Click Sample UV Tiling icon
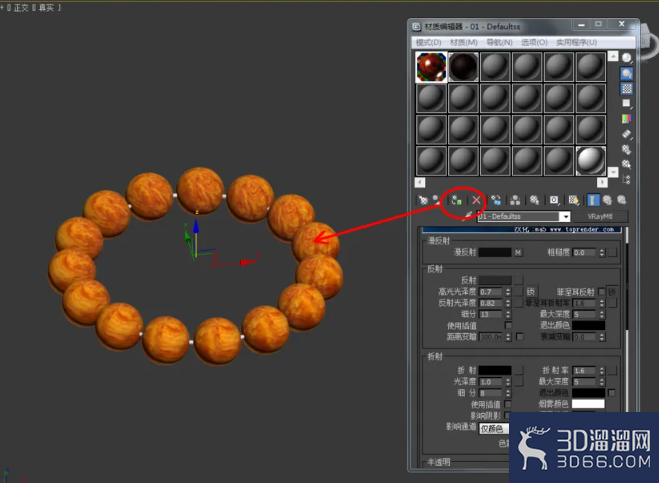The height and width of the screenshot is (483, 659). point(627,103)
